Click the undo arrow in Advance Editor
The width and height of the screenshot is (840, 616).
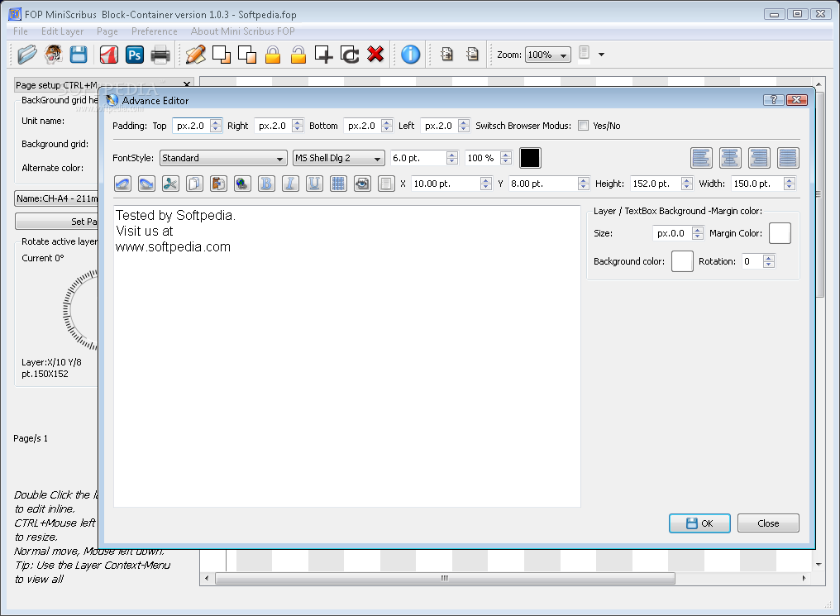tap(122, 184)
